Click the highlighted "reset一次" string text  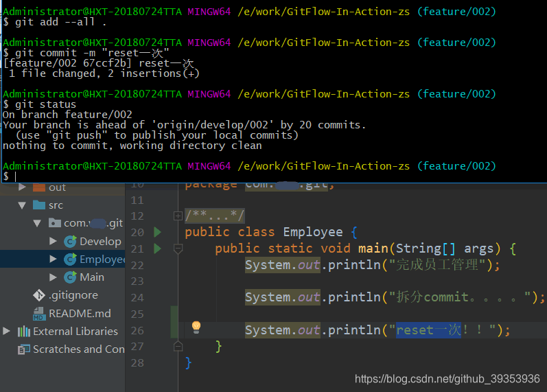coord(429,330)
